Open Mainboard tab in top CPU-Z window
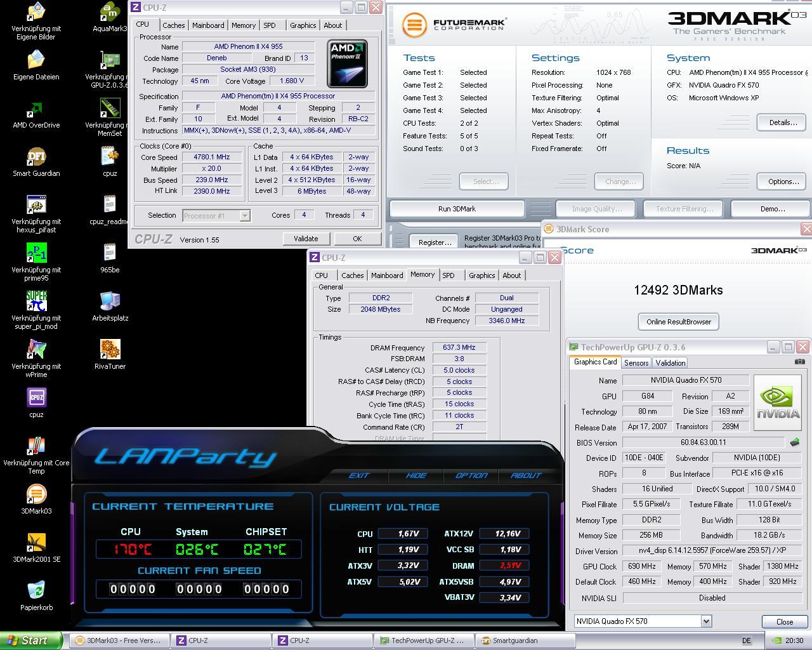812x650 pixels. 208,25
